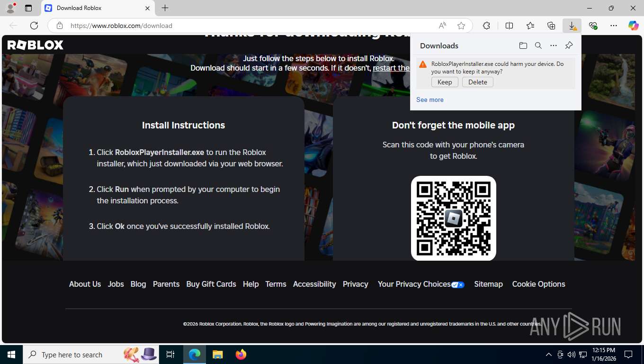Screen dimensions: 644x364
Task: Launch Firefox from the taskbar
Action: click(x=241, y=355)
